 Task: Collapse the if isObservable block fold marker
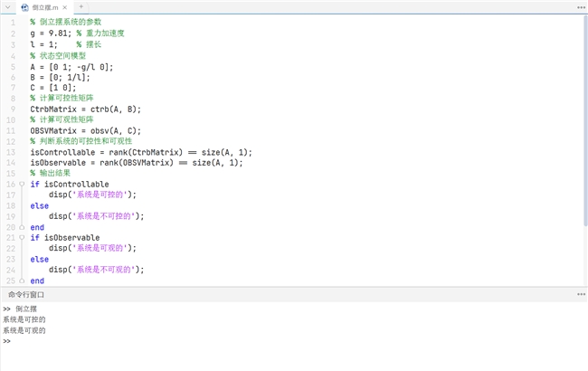pos(22,238)
